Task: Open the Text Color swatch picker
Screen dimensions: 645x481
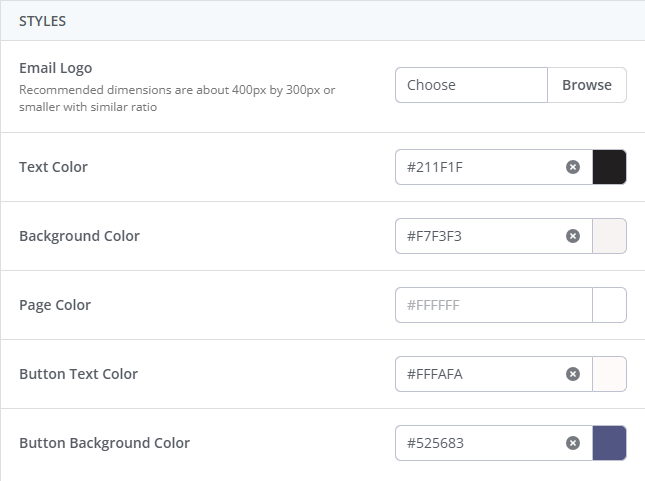Action: (610, 167)
